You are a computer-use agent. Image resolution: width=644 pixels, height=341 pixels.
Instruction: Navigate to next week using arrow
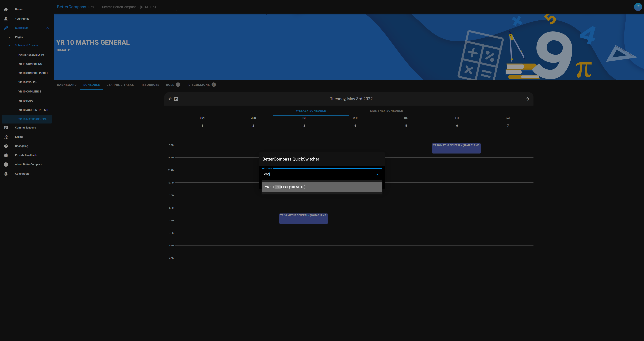(528, 99)
